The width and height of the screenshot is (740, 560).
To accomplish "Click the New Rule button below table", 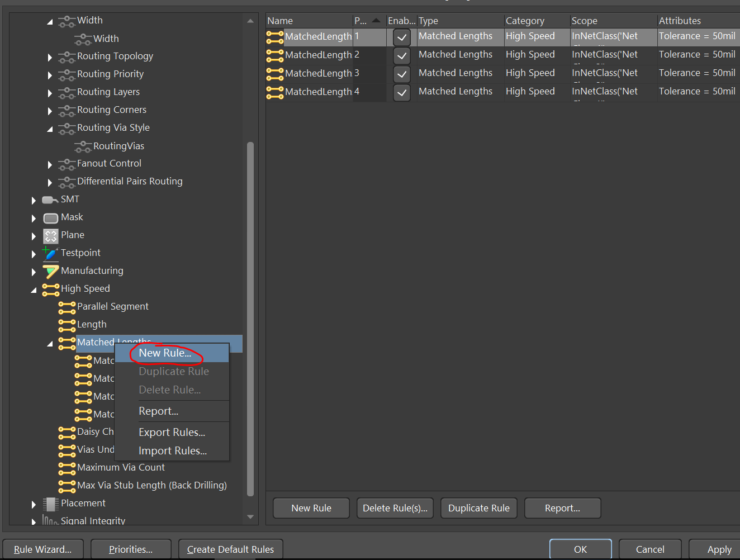I will pos(311,508).
